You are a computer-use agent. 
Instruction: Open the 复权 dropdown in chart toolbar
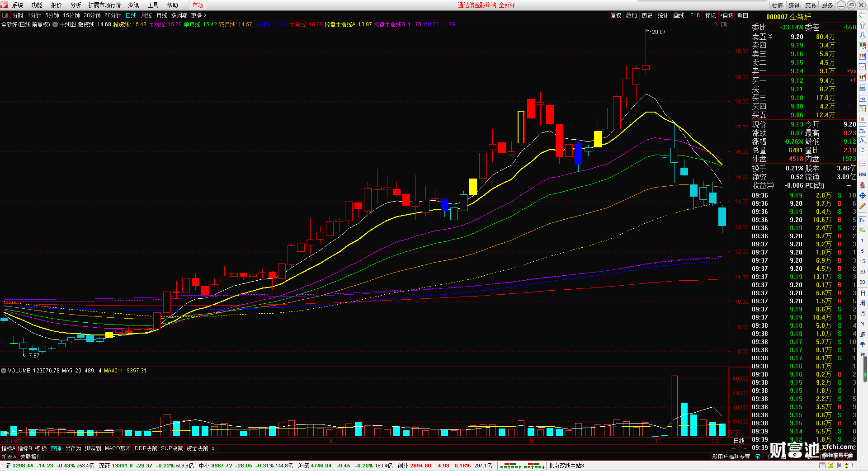[616, 15]
